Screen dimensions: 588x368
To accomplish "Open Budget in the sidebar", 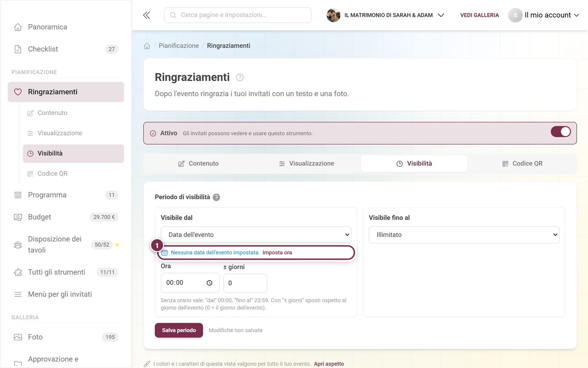I will pyautogui.click(x=66, y=217).
